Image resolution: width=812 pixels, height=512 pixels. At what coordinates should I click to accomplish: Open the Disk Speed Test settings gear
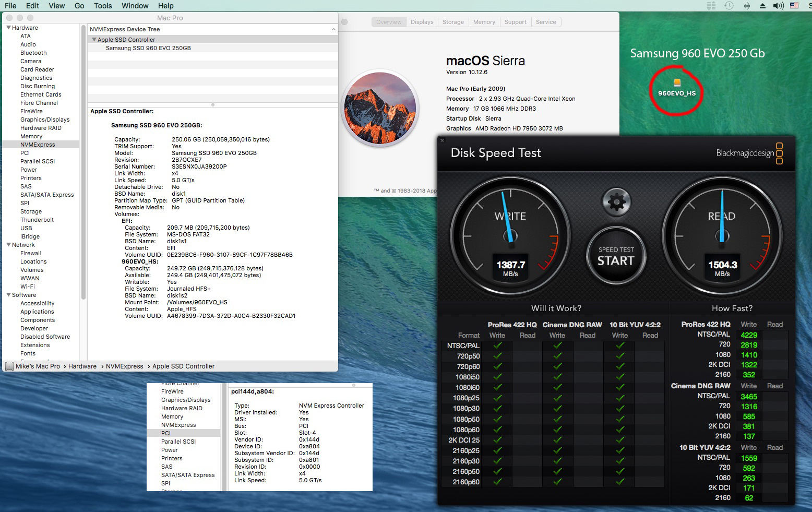pos(616,201)
